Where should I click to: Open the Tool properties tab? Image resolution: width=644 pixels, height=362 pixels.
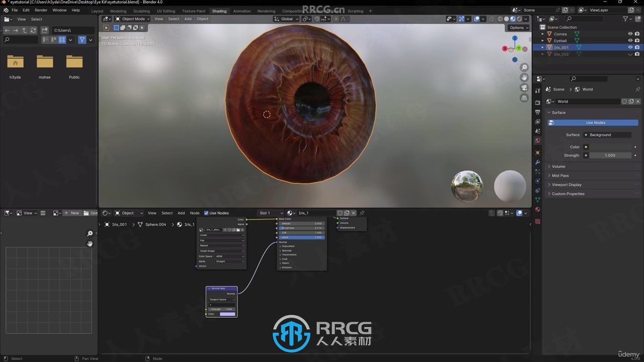pyautogui.click(x=537, y=90)
